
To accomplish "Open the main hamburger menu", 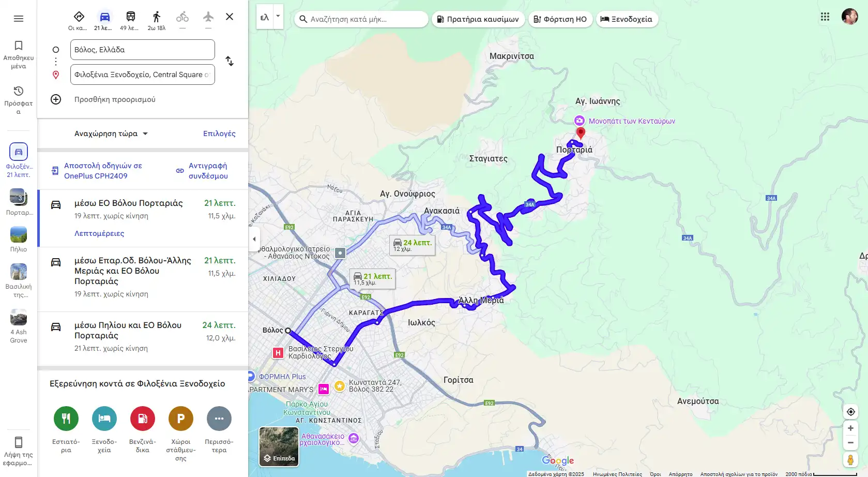I will pyautogui.click(x=19, y=19).
